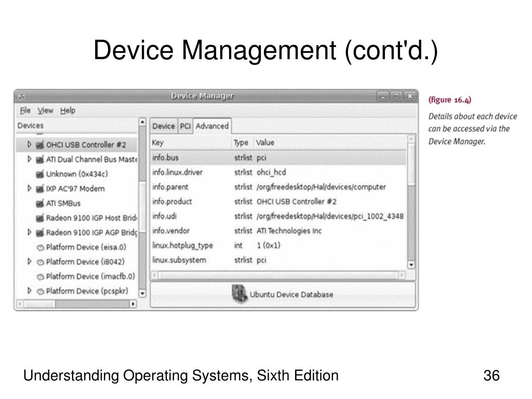Select the info.bus property row
Viewport: 532px width, 399px height.
click(x=278, y=158)
